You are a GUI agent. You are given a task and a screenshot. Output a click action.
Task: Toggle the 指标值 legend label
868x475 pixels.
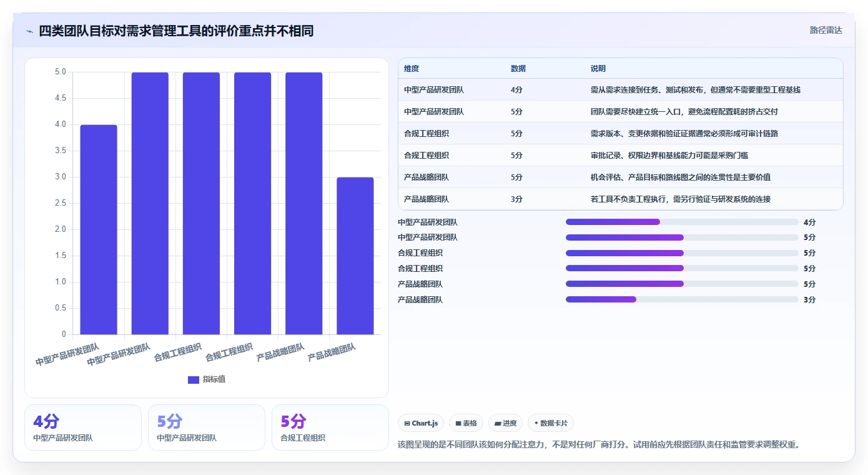pyautogui.click(x=214, y=379)
